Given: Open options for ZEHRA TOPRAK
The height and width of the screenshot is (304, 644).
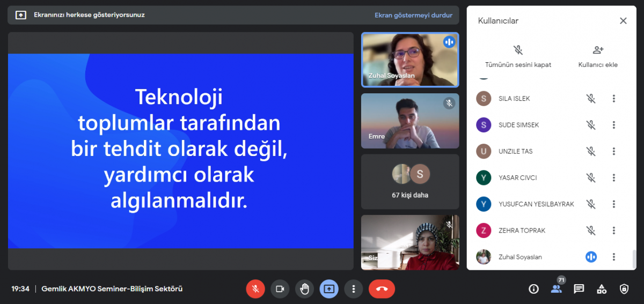Looking at the screenshot, I should 614,231.
